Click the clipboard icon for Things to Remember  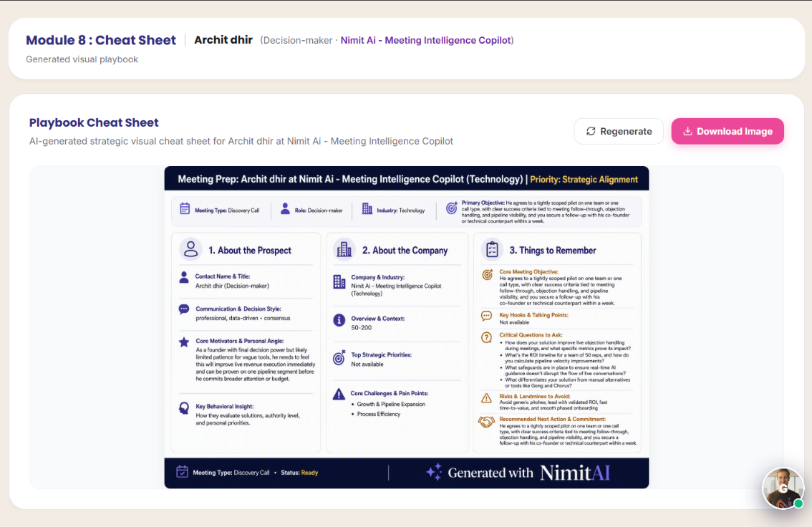tap(492, 249)
